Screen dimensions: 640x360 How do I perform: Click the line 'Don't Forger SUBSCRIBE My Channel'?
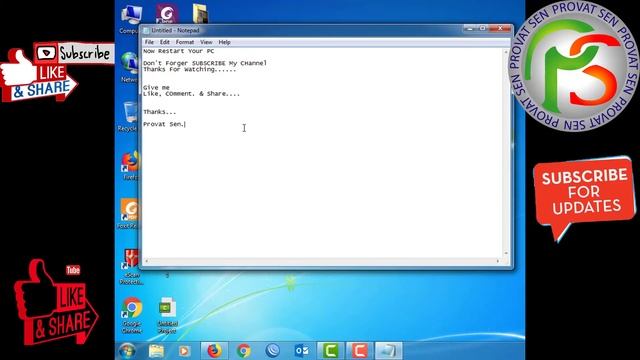(205, 63)
